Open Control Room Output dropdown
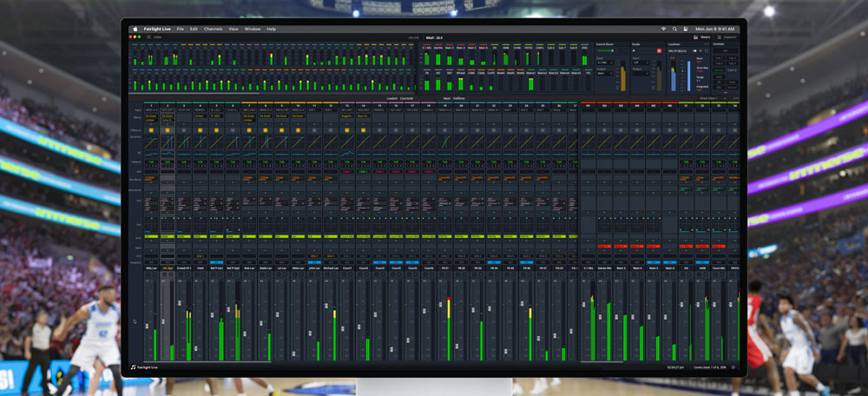 pos(606,73)
